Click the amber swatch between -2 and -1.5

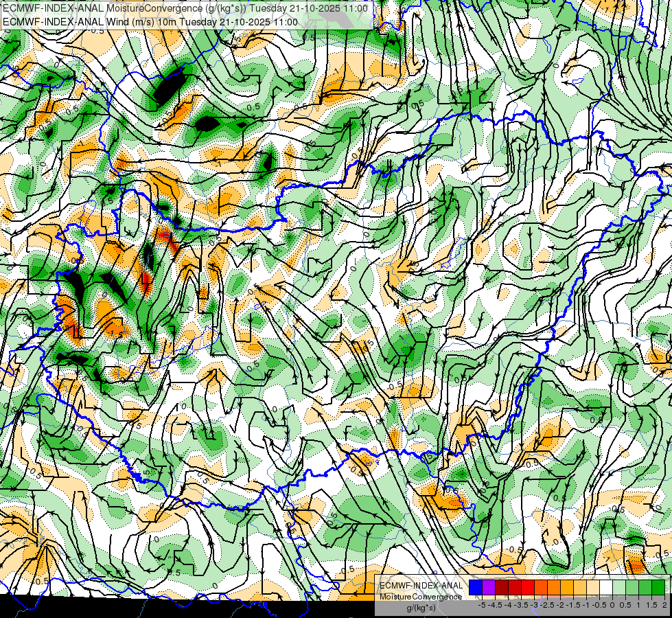pos(567,588)
